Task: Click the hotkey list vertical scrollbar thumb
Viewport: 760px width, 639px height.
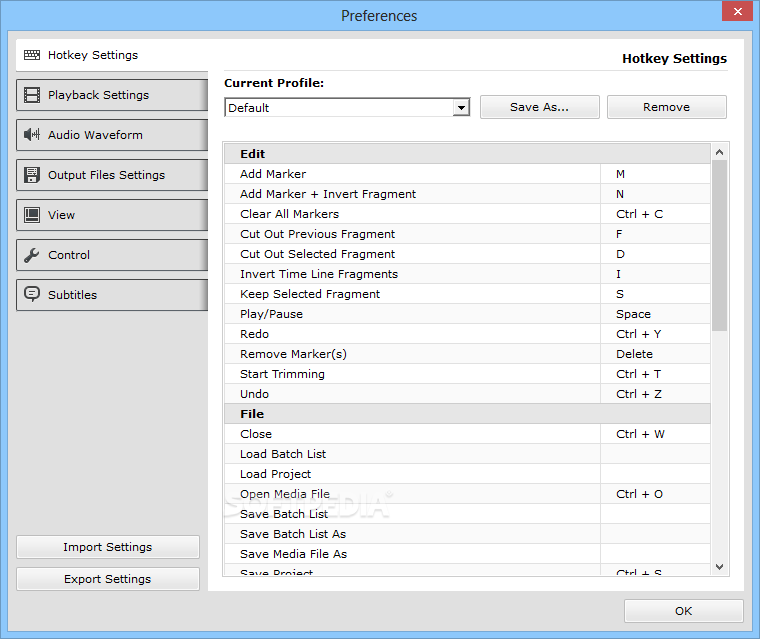Action: click(719, 246)
